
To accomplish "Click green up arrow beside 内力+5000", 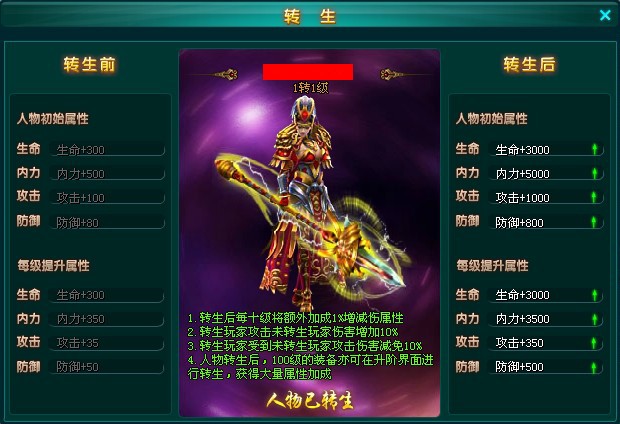I will click(x=594, y=173).
